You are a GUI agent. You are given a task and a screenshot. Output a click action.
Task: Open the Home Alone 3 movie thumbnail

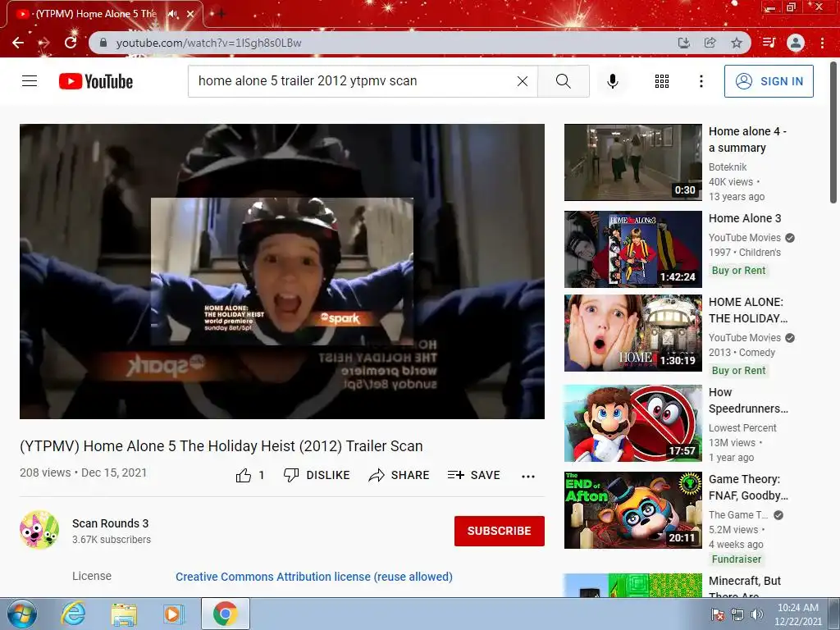click(x=633, y=249)
